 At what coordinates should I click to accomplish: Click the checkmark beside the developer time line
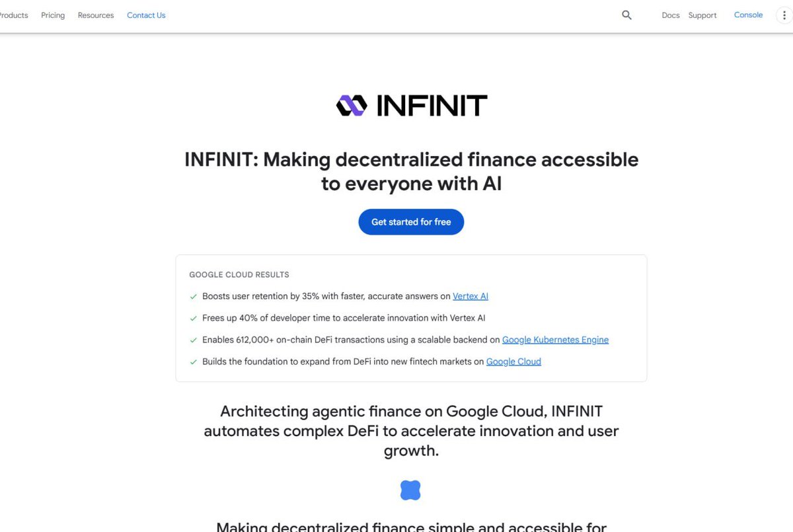(x=194, y=319)
